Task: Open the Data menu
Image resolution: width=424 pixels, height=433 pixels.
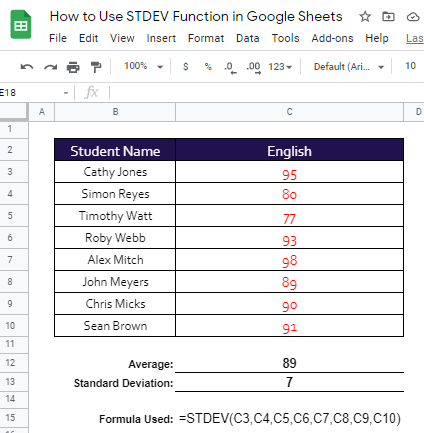Action: coord(248,38)
